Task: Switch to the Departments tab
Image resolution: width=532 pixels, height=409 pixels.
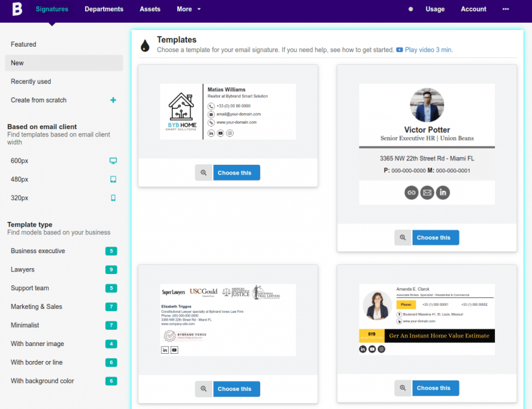Action: (103, 9)
